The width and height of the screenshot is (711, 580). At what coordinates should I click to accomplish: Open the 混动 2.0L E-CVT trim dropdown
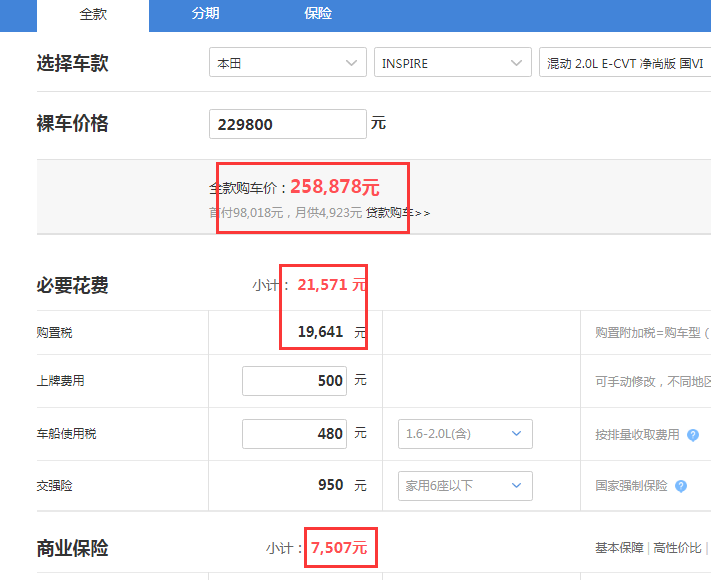pos(625,63)
